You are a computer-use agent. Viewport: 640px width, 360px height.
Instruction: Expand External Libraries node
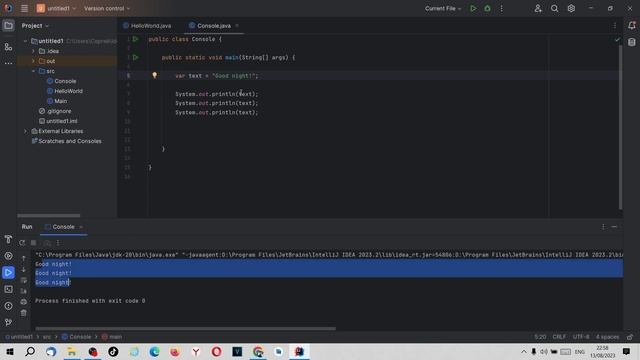pyautogui.click(x=25, y=131)
